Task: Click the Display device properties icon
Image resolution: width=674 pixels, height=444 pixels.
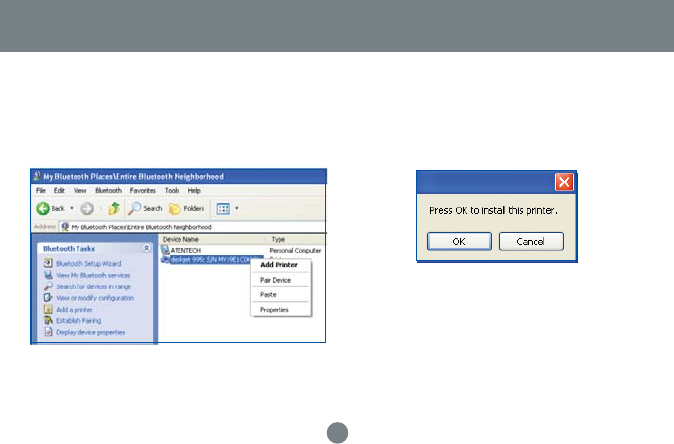Action: coord(48,332)
